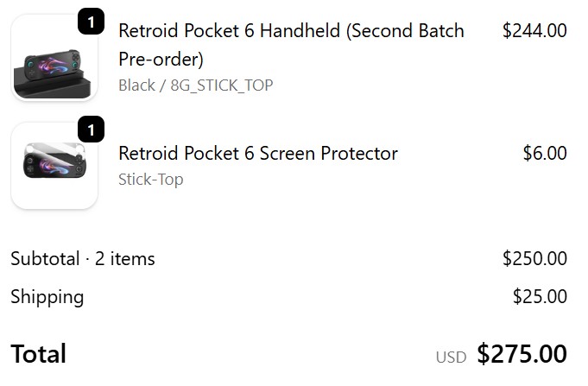The image size is (588, 386).
Task: Click the $275.00 total amount
Action: pos(522,354)
